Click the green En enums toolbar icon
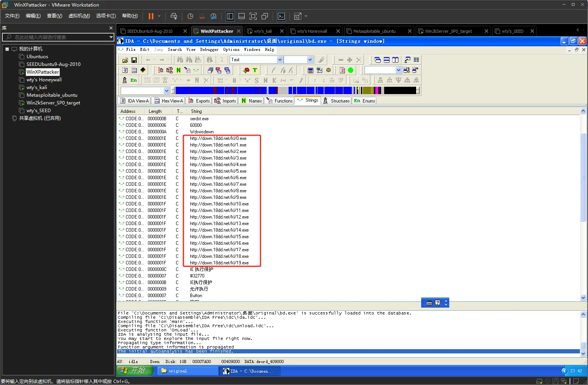Viewport: 588px width, 385px height. tap(133, 80)
